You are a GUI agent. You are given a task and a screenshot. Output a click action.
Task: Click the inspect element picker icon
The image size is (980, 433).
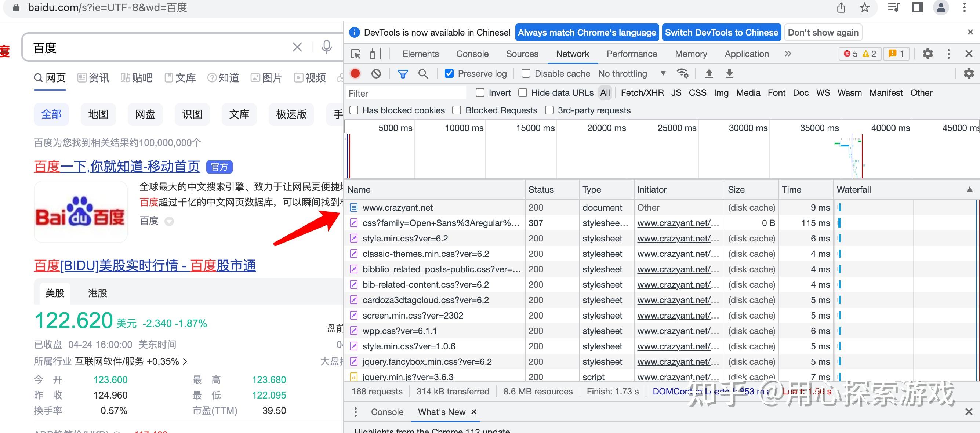coord(356,54)
